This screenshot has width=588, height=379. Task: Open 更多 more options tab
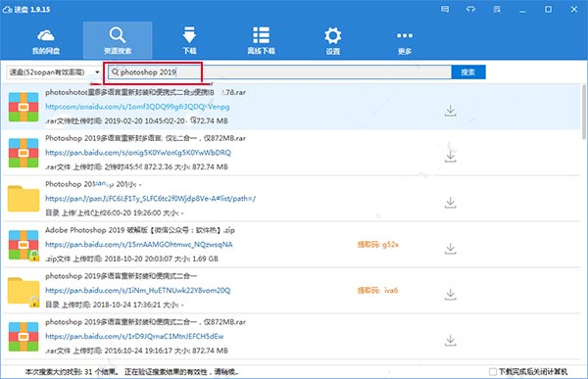pyautogui.click(x=405, y=40)
